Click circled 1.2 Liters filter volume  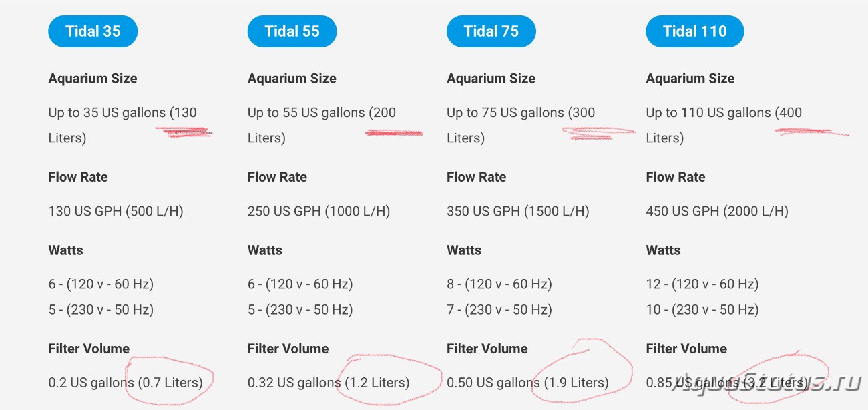[x=377, y=383]
